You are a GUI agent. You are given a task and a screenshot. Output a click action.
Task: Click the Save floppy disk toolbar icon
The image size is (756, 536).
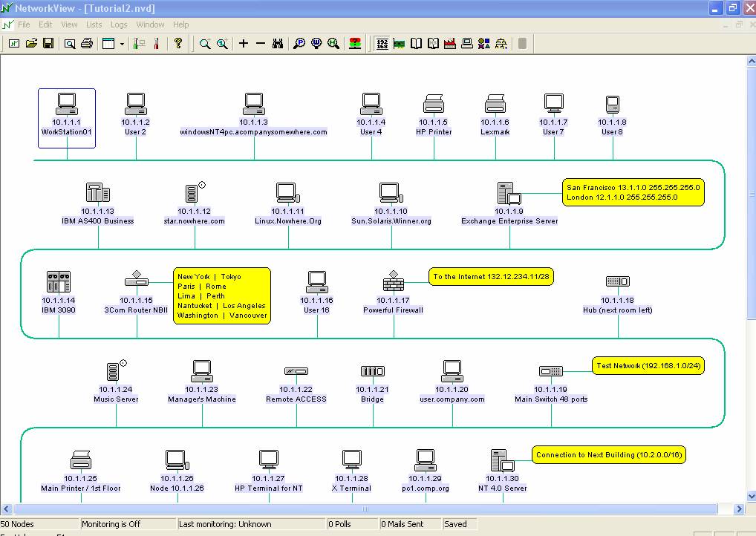coord(48,44)
